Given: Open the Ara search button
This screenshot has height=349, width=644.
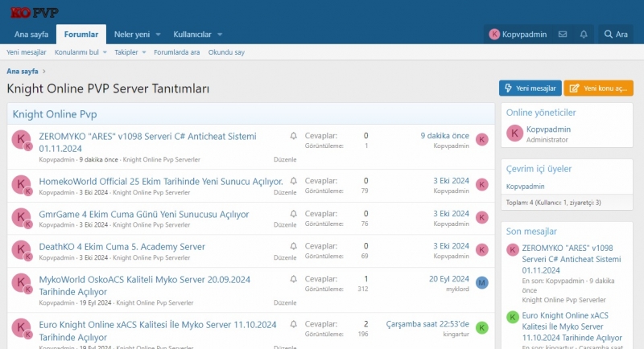Looking at the screenshot, I should pyautogui.click(x=616, y=35).
